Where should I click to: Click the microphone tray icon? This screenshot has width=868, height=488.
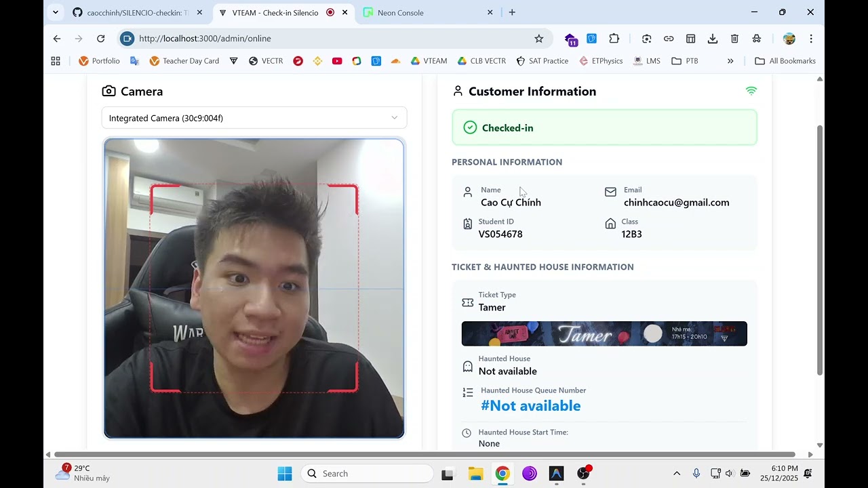(696, 473)
